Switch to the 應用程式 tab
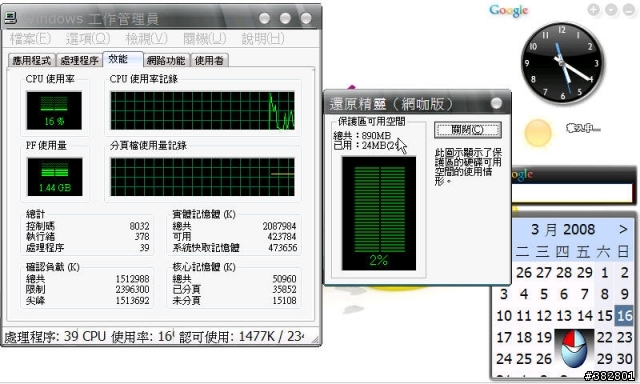The width and height of the screenshot is (640, 384). tap(32, 60)
